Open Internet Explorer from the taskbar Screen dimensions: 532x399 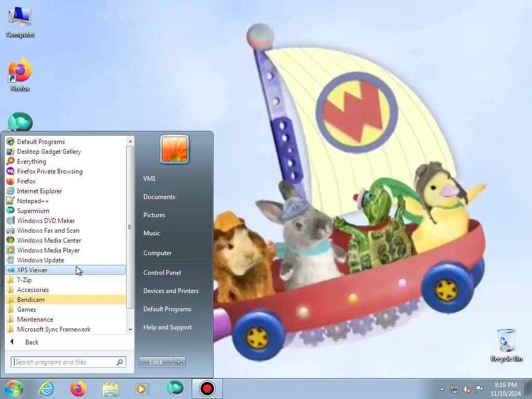click(x=46, y=389)
